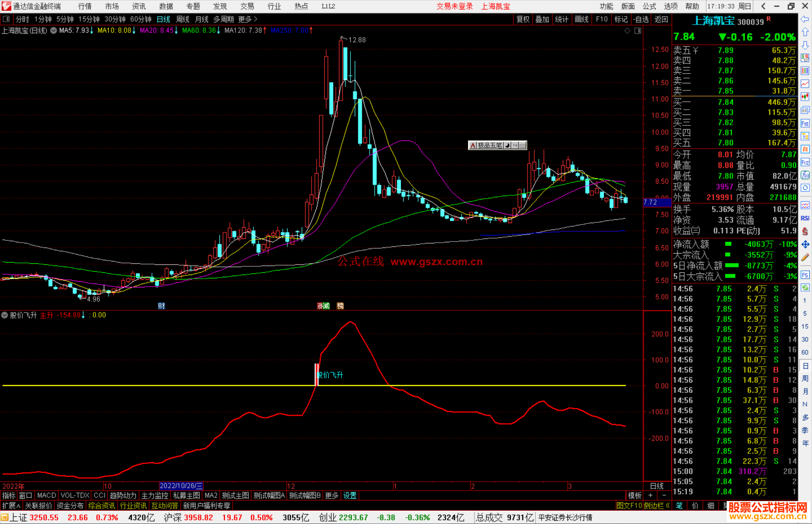Viewport: 812px width, 524px height.
Task: Toggle the circle button beside 上海凯宝(日线) label
Action: (x=53, y=30)
